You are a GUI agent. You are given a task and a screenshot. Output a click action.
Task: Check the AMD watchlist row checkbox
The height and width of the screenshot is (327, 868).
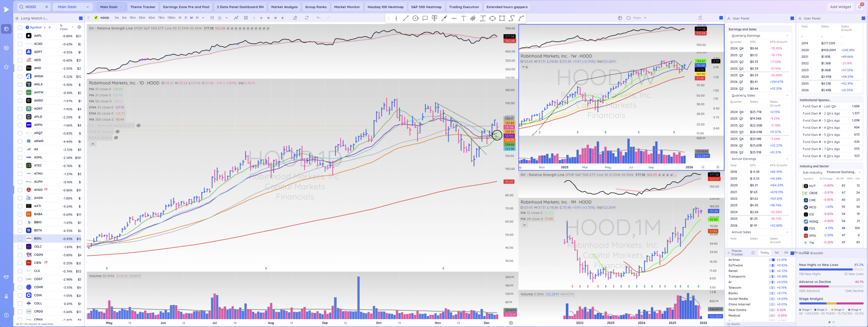(20, 68)
